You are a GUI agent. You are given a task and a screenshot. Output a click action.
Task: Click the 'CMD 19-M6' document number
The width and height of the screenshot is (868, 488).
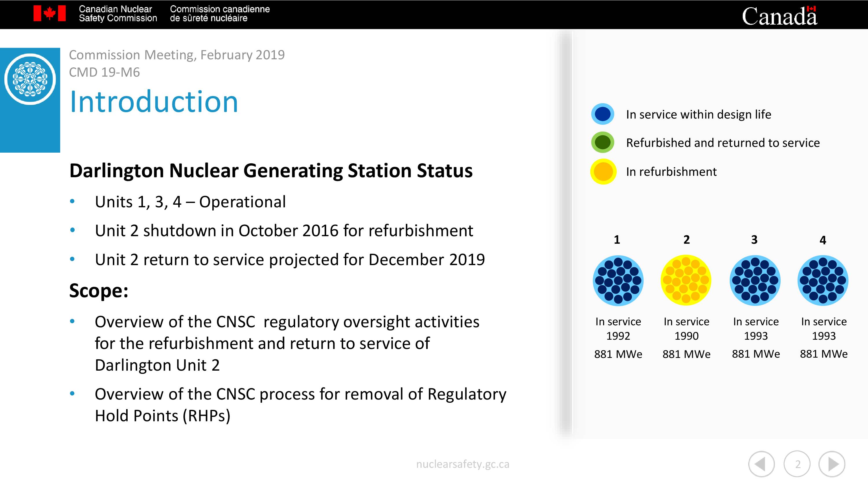pyautogui.click(x=104, y=72)
